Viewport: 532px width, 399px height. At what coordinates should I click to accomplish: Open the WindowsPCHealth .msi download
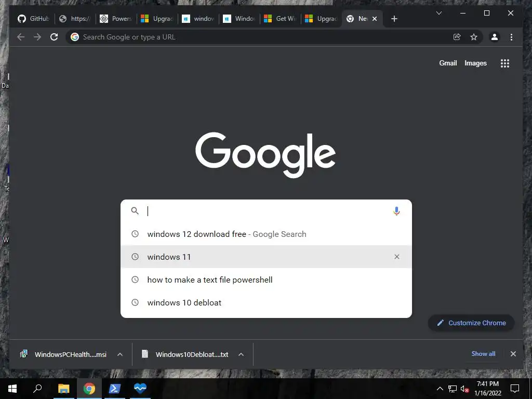63,354
